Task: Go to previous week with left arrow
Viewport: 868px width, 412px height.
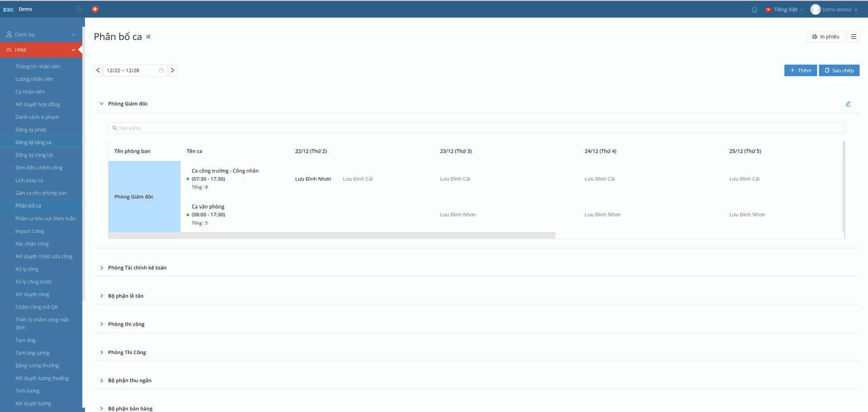Action: [98, 70]
